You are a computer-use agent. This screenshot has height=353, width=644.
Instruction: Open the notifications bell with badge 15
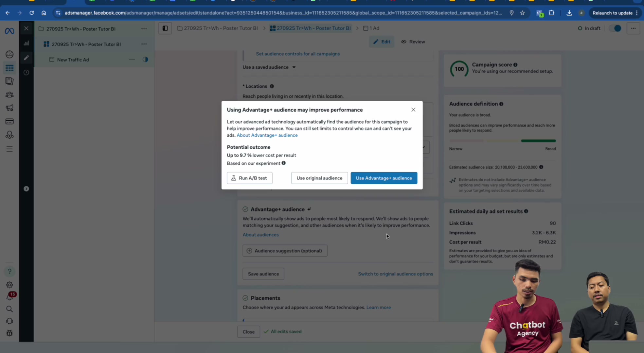pyautogui.click(x=10, y=296)
